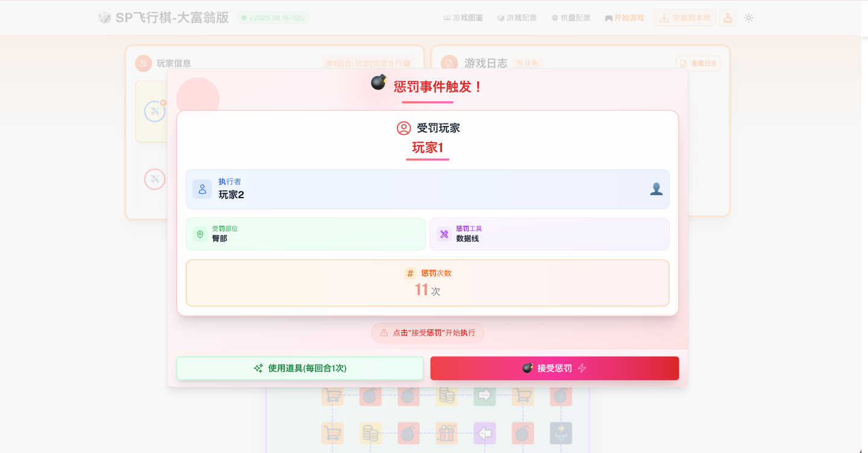868x453 pixels.
Task: Click the 安装到本地 install button
Action: 684,18
